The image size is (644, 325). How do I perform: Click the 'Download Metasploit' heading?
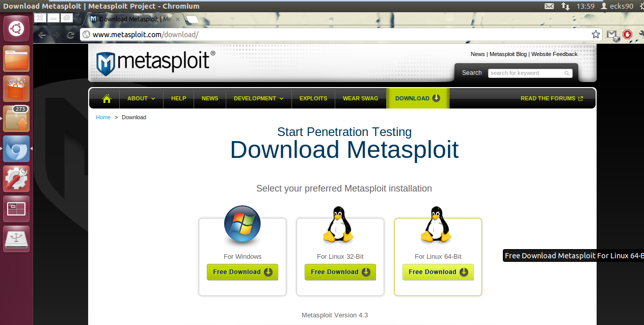pyautogui.click(x=344, y=150)
